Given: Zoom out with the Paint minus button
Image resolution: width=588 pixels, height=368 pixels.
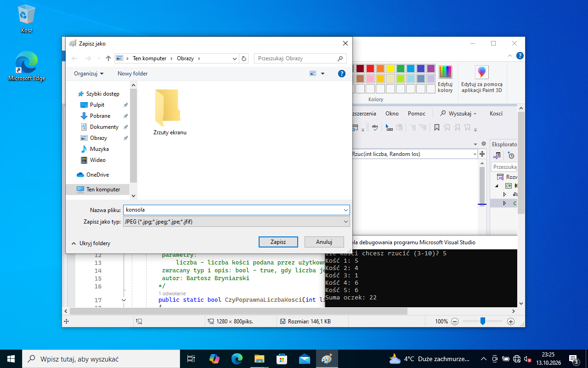Looking at the screenshot, I should click(x=454, y=322).
